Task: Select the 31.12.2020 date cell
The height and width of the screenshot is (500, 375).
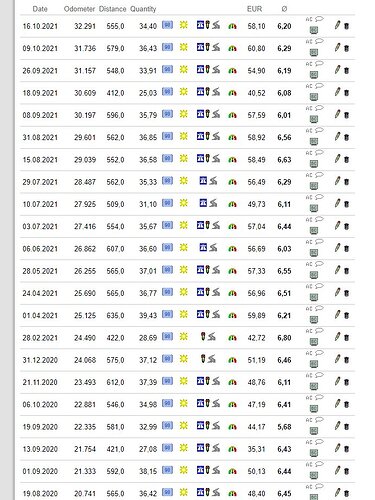Action: 40,360
